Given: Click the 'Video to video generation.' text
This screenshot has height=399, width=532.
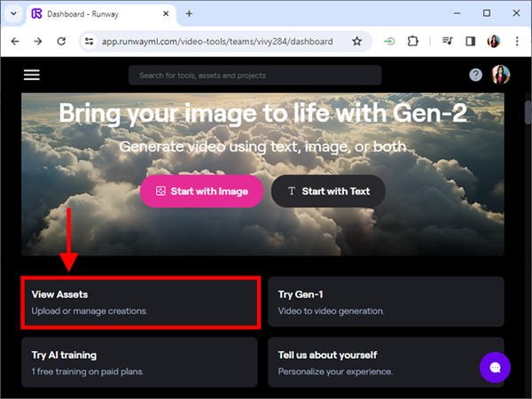Looking at the screenshot, I should coord(331,311).
